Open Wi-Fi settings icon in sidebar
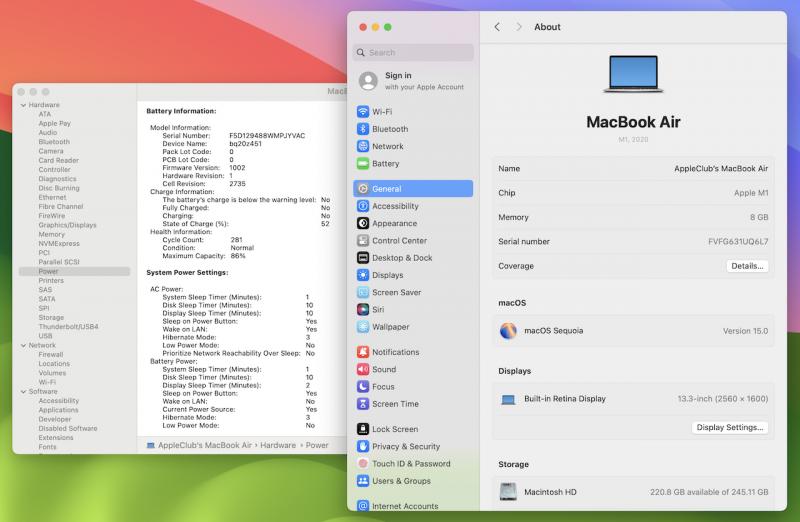The image size is (800, 522). tap(363, 112)
